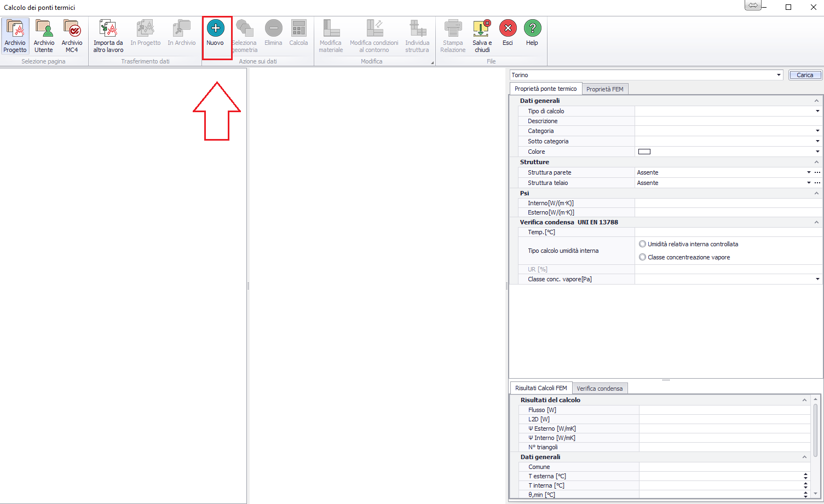Open the Struttura parete dropdown

[x=809, y=172]
